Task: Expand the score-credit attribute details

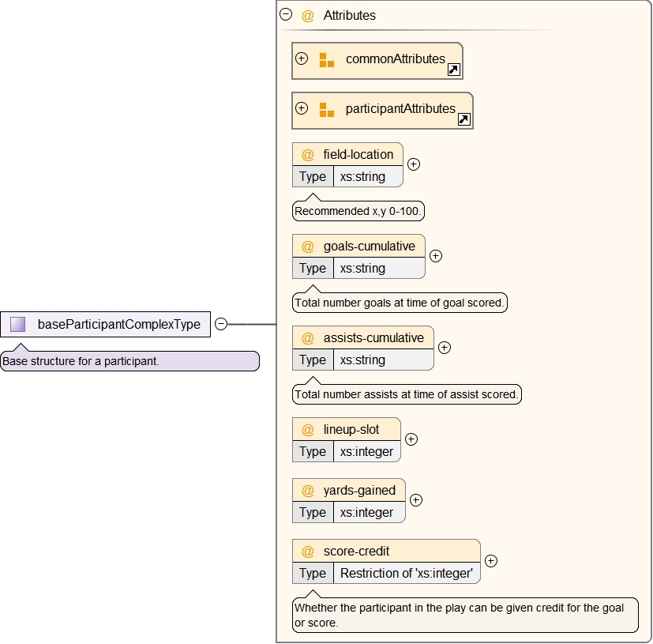Action: (490, 561)
